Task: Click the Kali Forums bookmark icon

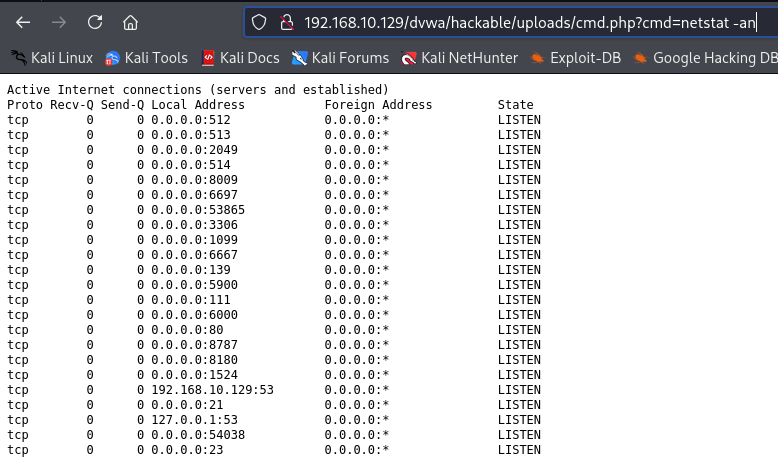Action: tap(299, 58)
